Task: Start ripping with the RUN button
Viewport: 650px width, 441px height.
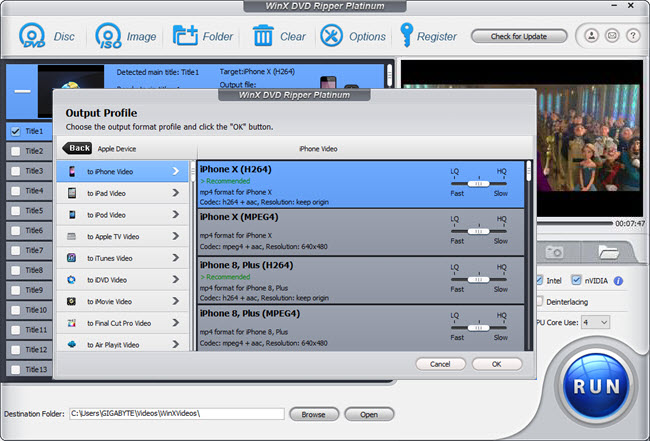Action: (x=597, y=386)
